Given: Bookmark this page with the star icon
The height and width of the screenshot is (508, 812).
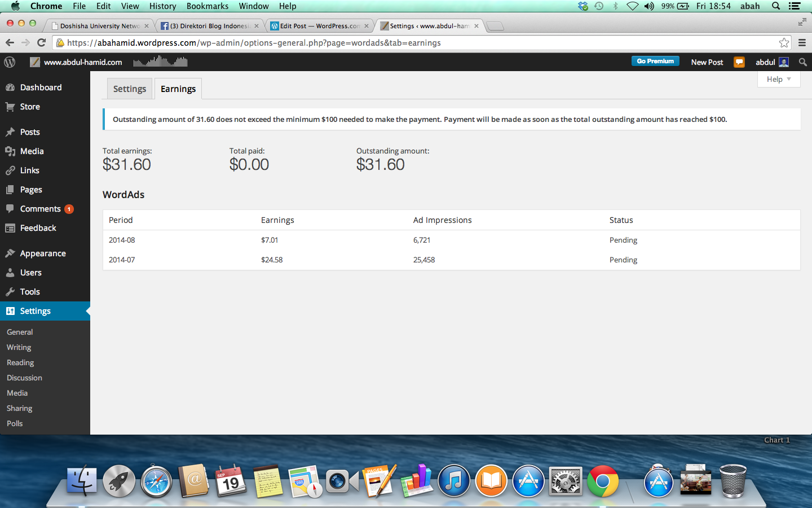Looking at the screenshot, I should pyautogui.click(x=784, y=43).
